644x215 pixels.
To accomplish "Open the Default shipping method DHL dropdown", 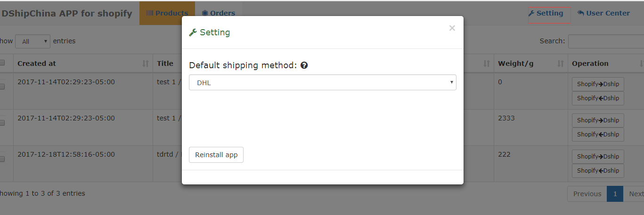I will 323,82.
